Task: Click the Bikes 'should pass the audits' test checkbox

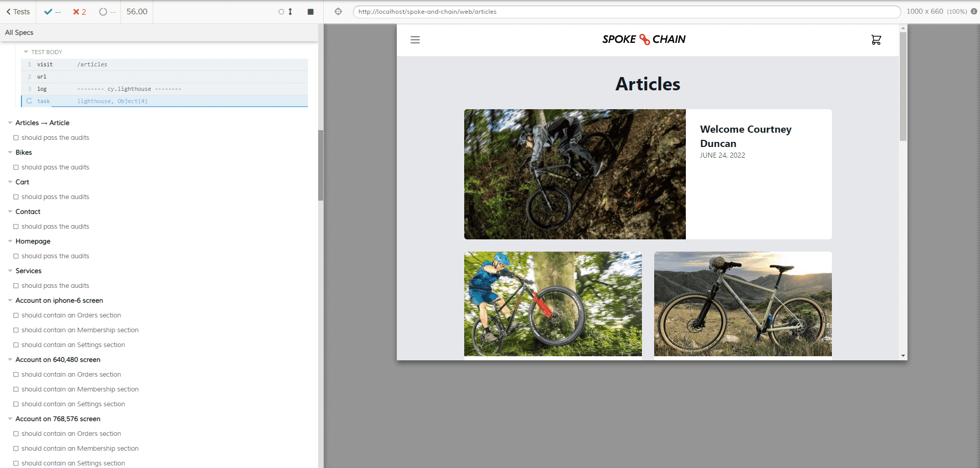Action: point(16,167)
